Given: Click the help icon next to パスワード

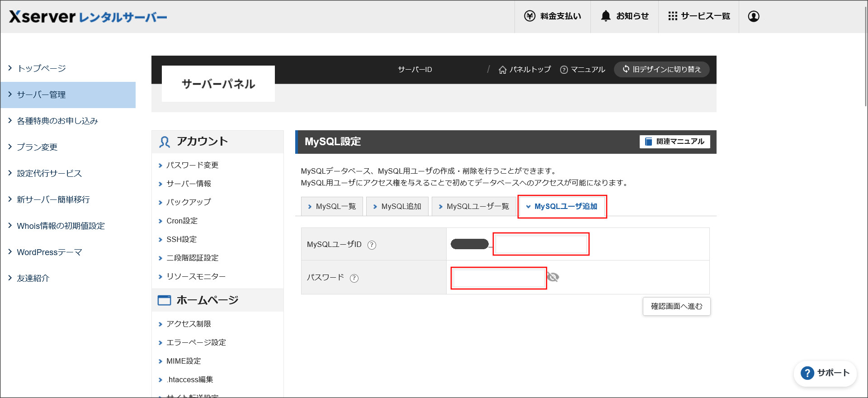Looking at the screenshot, I should pyautogui.click(x=354, y=278).
